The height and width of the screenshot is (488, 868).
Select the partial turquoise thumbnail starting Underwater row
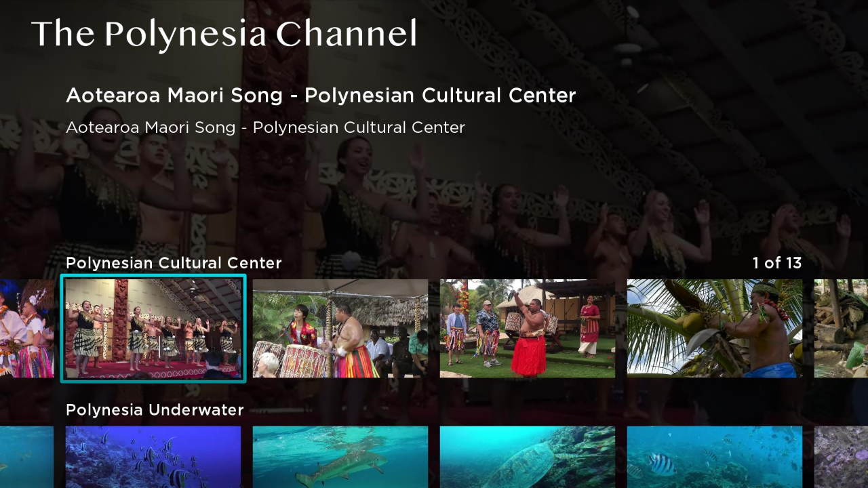[x=26, y=457]
